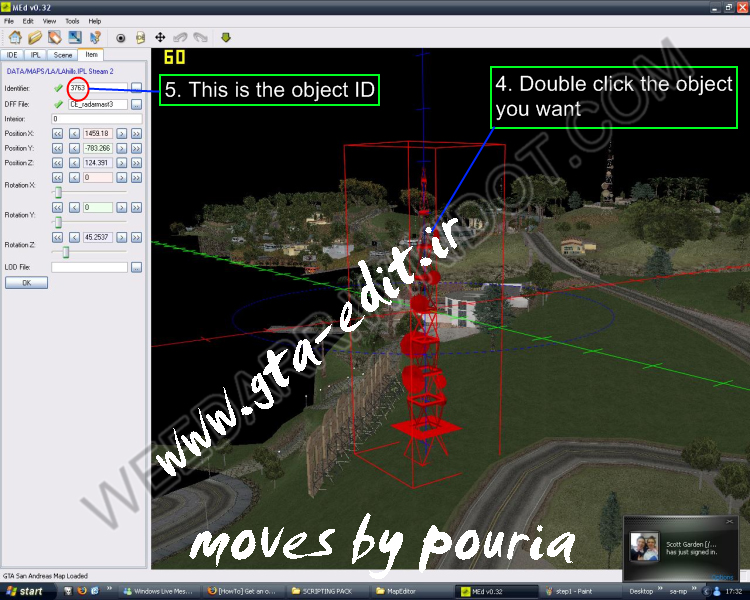Increase Position Y with single > button

tap(121, 148)
